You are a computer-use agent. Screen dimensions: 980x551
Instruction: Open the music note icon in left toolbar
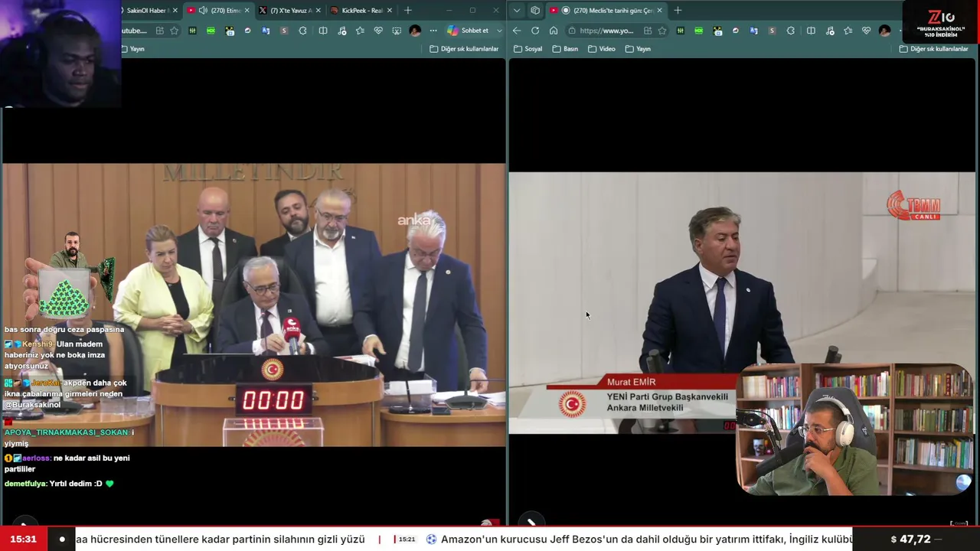click(x=341, y=31)
